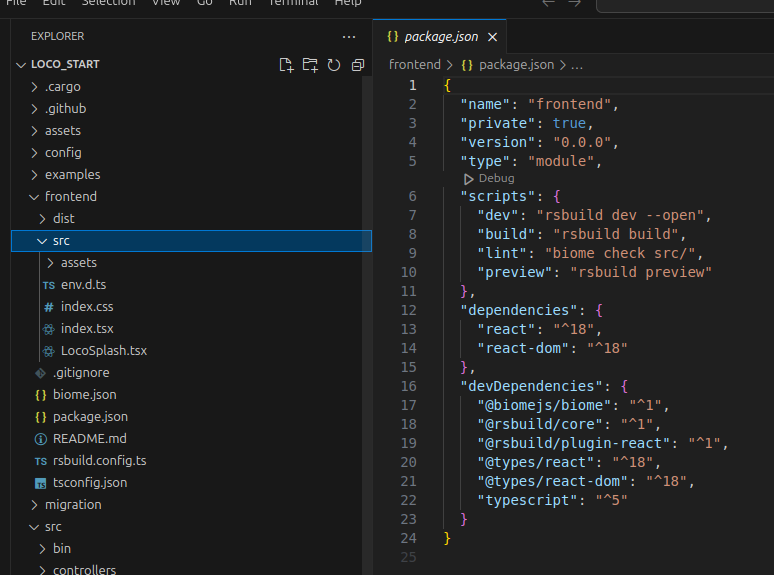The height and width of the screenshot is (575, 774).
Task: Collapse the frontend folder
Action: pyautogui.click(x=70, y=197)
